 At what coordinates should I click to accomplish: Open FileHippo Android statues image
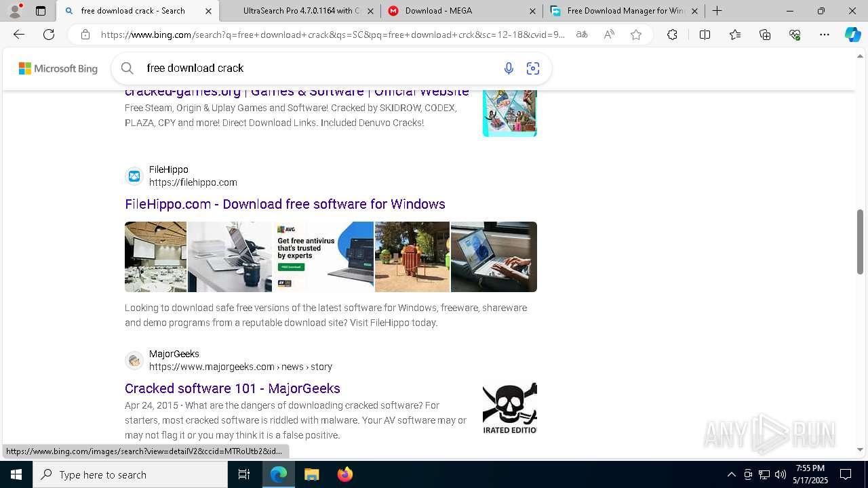click(x=412, y=257)
